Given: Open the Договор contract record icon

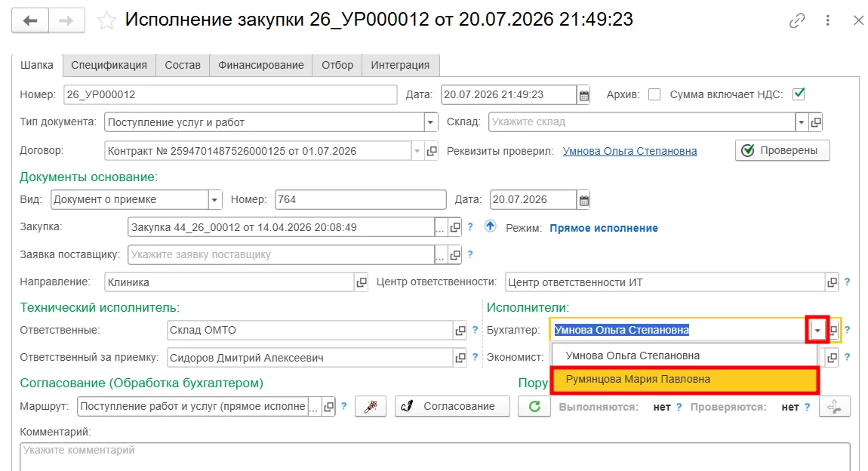Looking at the screenshot, I should (432, 151).
